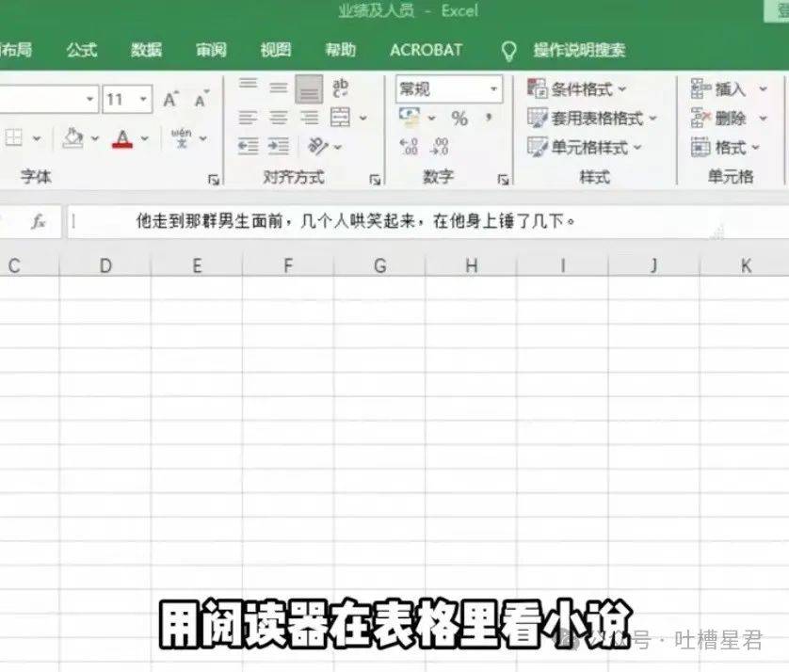Toggle bottom vertical alignment
The width and height of the screenshot is (789, 672).
(x=309, y=88)
